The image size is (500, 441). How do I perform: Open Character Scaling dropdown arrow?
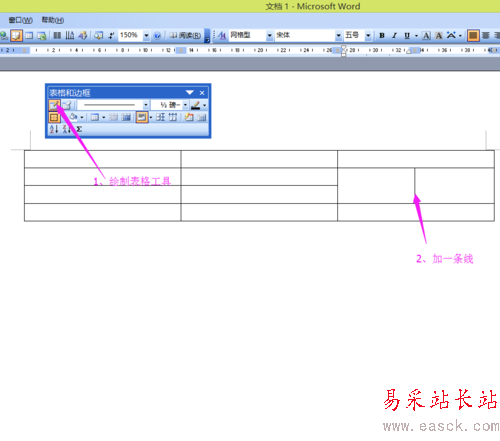tap(460, 35)
